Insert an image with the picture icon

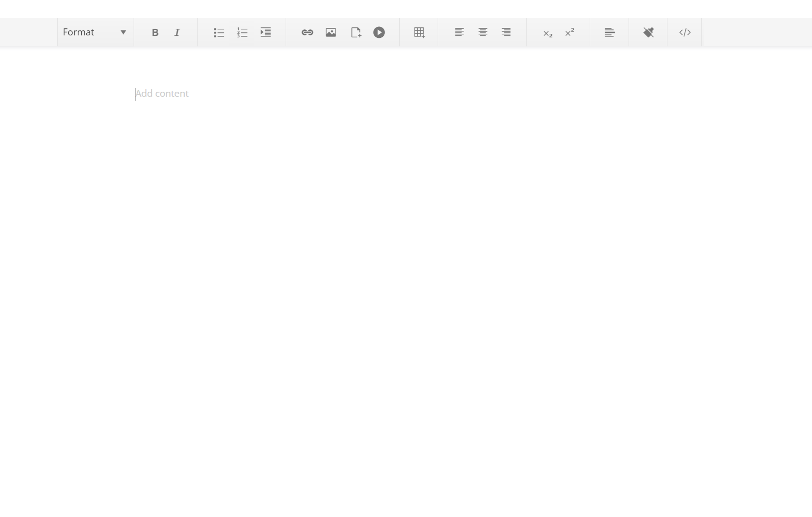click(331, 32)
